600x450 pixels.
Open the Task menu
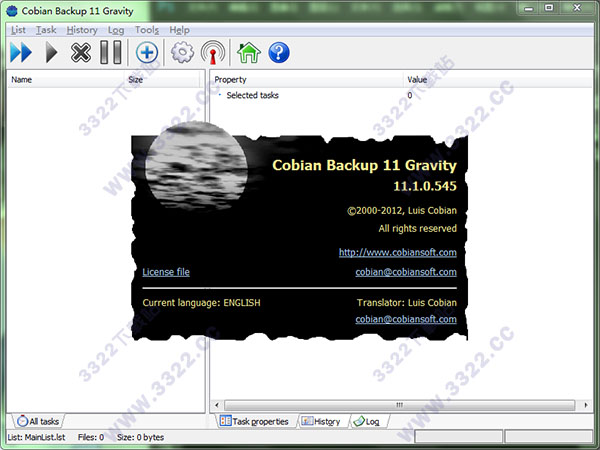pyautogui.click(x=46, y=30)
